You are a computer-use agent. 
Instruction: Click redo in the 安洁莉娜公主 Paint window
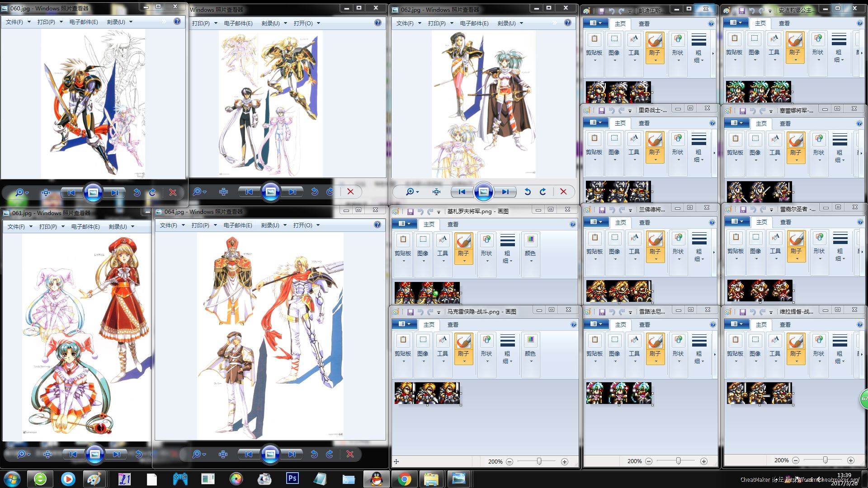[x=761, y=11]
